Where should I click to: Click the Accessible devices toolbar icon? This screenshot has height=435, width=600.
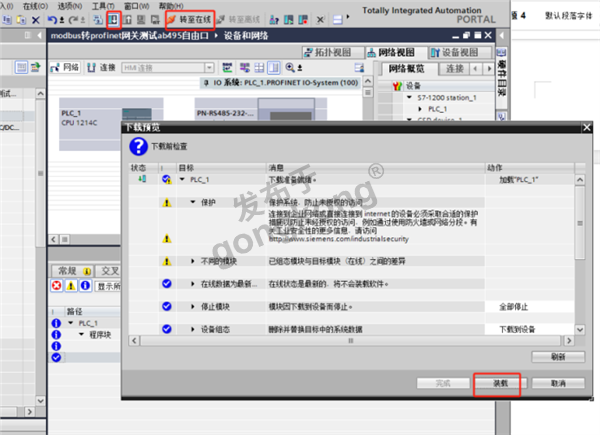(x=274, y=20)
